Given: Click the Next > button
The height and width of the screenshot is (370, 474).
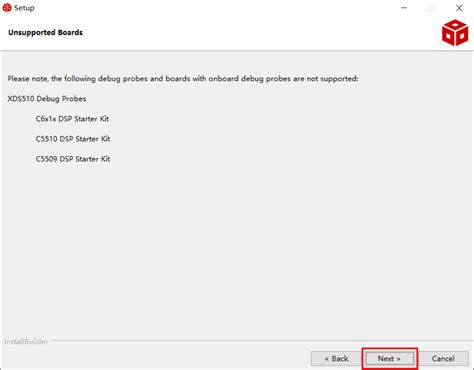Looking at the screenshot, I should coord(389,359).
